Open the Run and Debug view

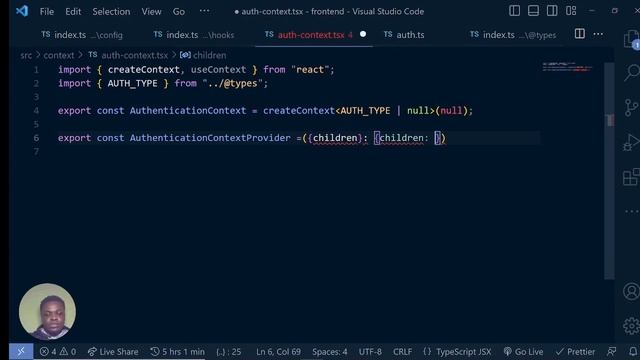tap(631, 142)
